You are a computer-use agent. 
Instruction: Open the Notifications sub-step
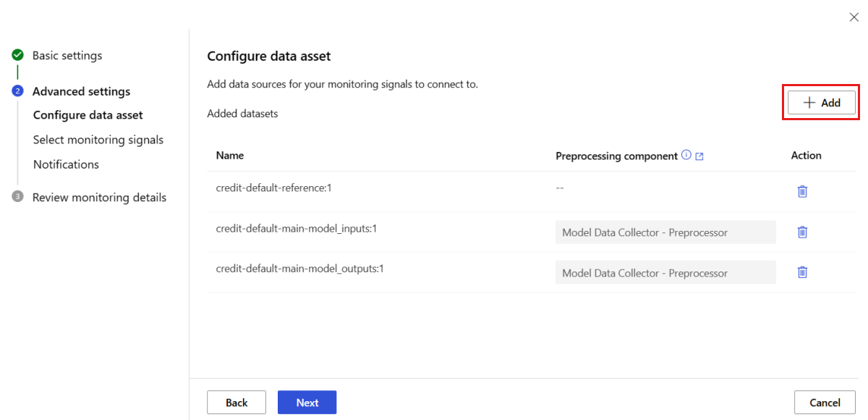[66, 164]
